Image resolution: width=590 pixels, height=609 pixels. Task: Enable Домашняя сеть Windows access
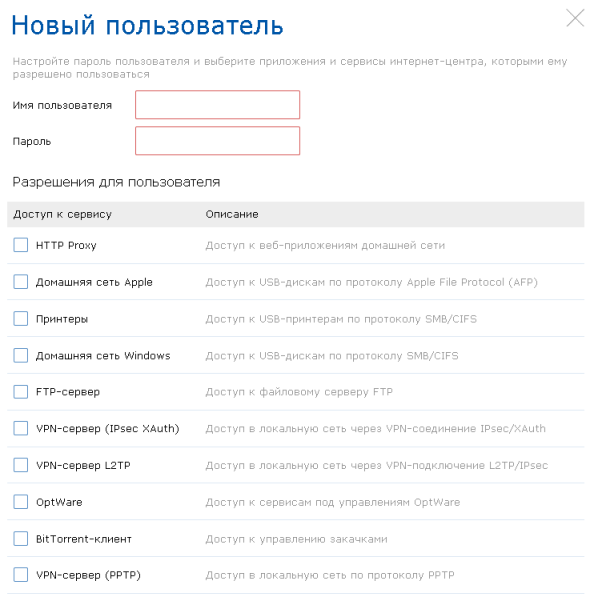pyautogui.click(x=21, y=355)
